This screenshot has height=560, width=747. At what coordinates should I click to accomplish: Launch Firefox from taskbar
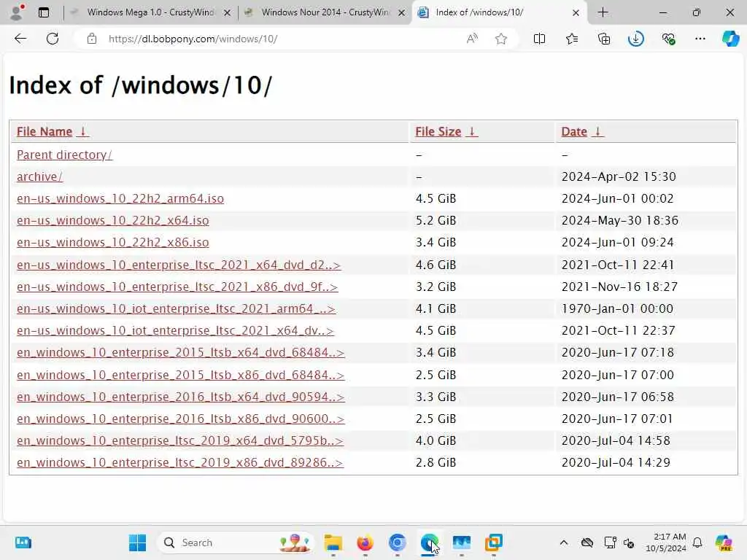click(x=365, y=542)
